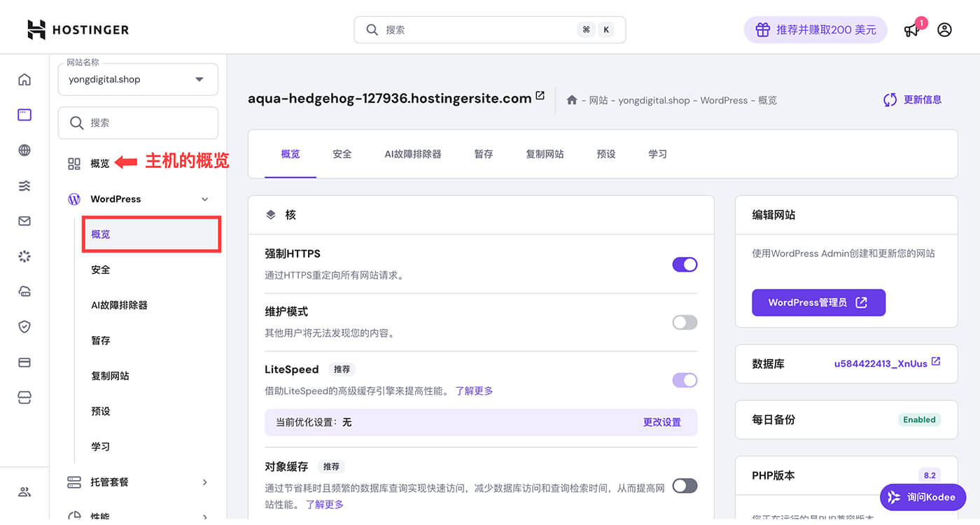The height and width of the screenshot is (525, 980).
Task: Open the websites window icon in left rail
Action: (x=24, y=115)
